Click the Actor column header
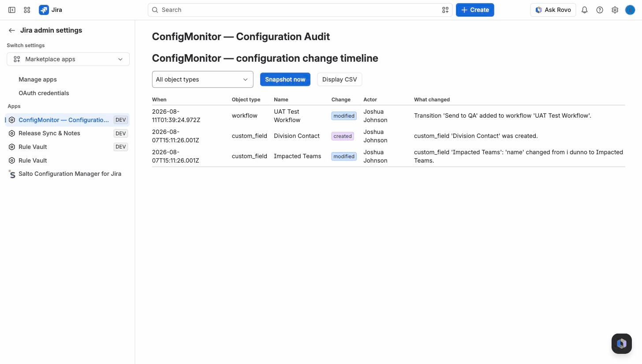 (370, 100)
